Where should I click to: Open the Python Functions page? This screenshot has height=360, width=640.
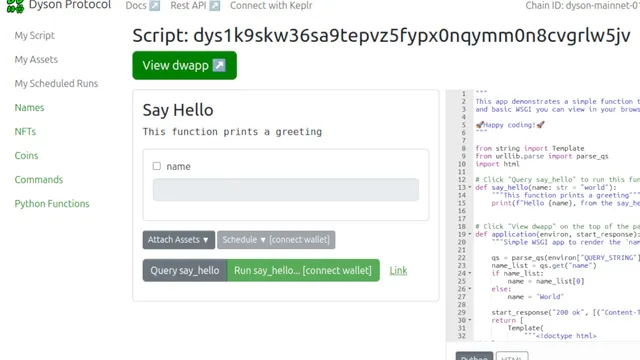(52, 204)
